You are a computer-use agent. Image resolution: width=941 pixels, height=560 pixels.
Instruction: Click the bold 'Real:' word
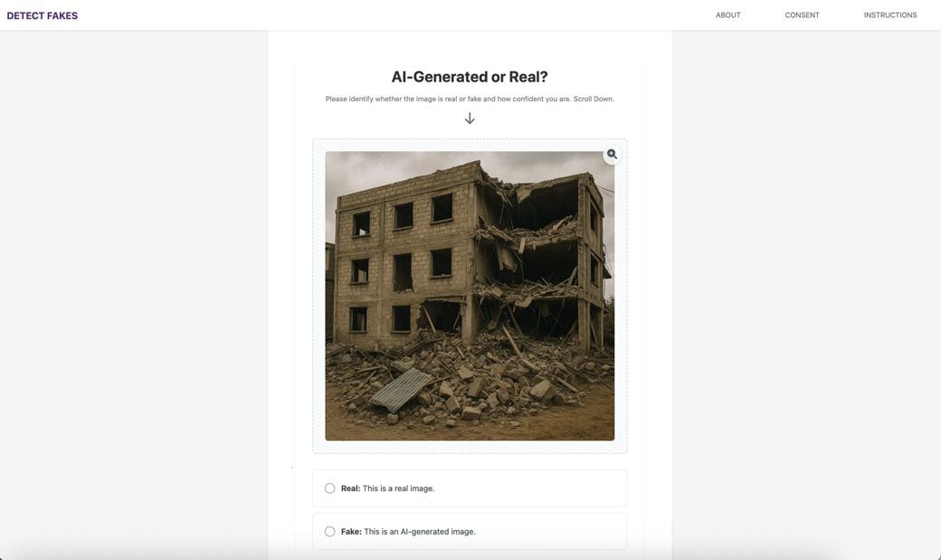click(x=350, y=489)
